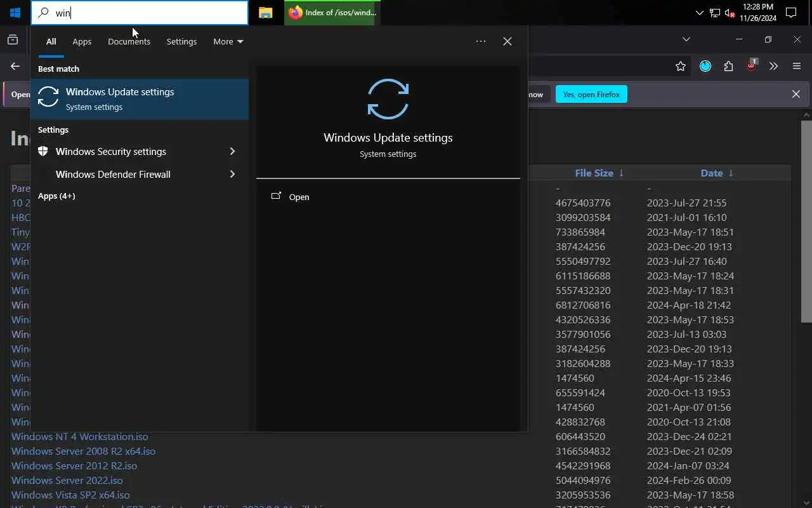
Task: Open the taskbar clock and date
Action: point(758,13)
